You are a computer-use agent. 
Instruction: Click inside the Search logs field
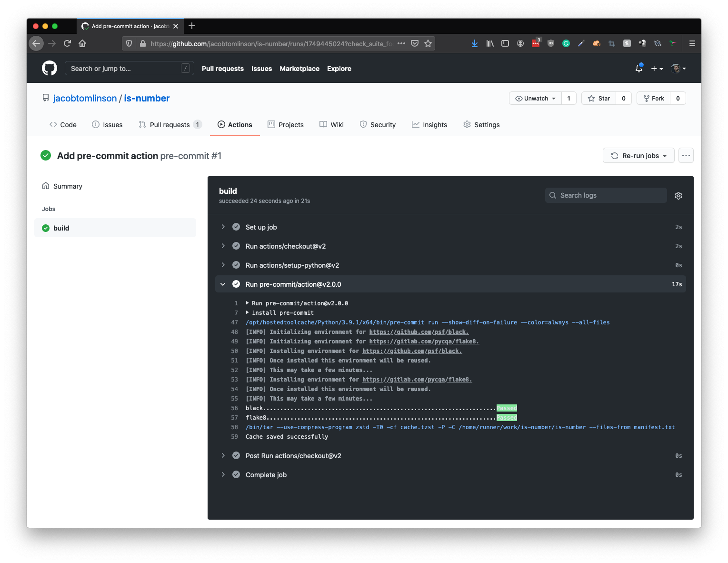606,195
